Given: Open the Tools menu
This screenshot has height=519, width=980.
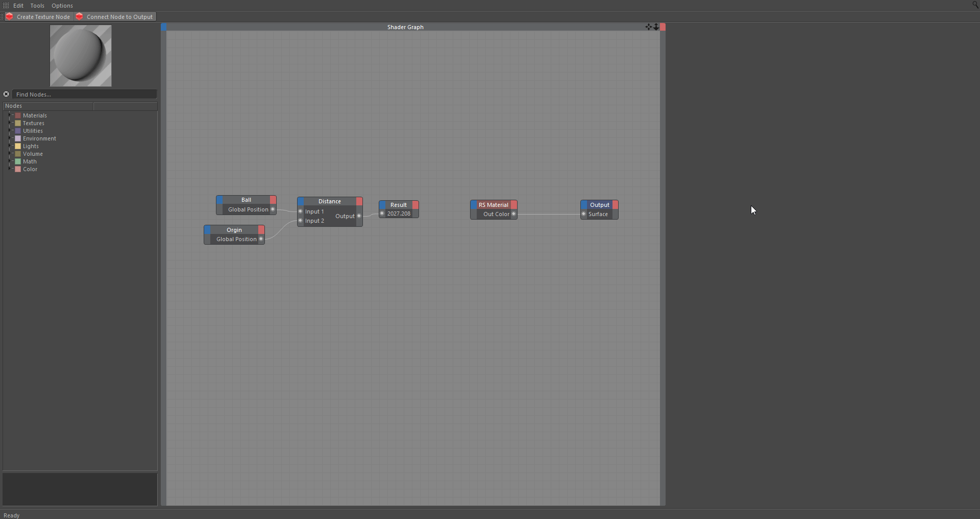Looking at the screenshot, I should click(37, 6).
